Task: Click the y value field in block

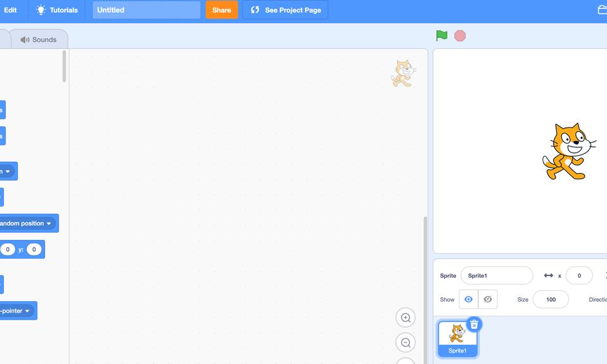Action: (x=34, y=250)
